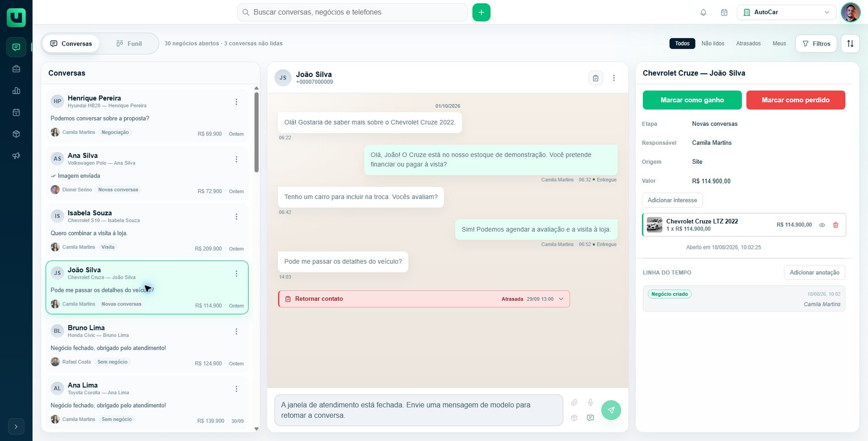Expand the left sidebar with the chevron
Image resolution: width=868 pixels, height=441 pixels.
click(x=16, y=427)
